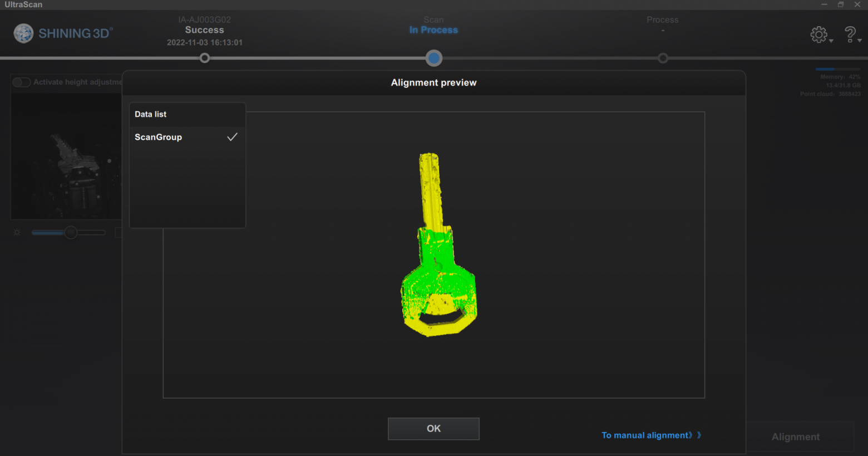Select ScanGroup in the Data list
Viewport: 868px width, 456px height.
[187, 137]
